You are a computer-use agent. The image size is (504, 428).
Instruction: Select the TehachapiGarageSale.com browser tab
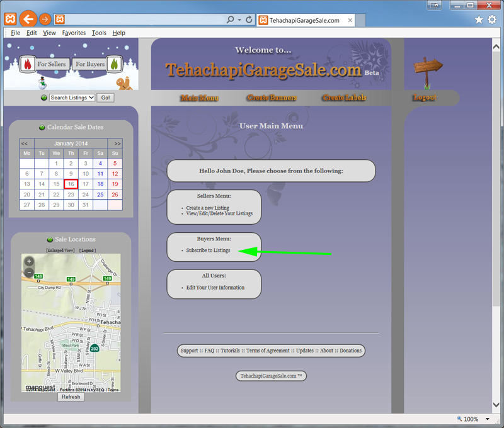[306, 20]
